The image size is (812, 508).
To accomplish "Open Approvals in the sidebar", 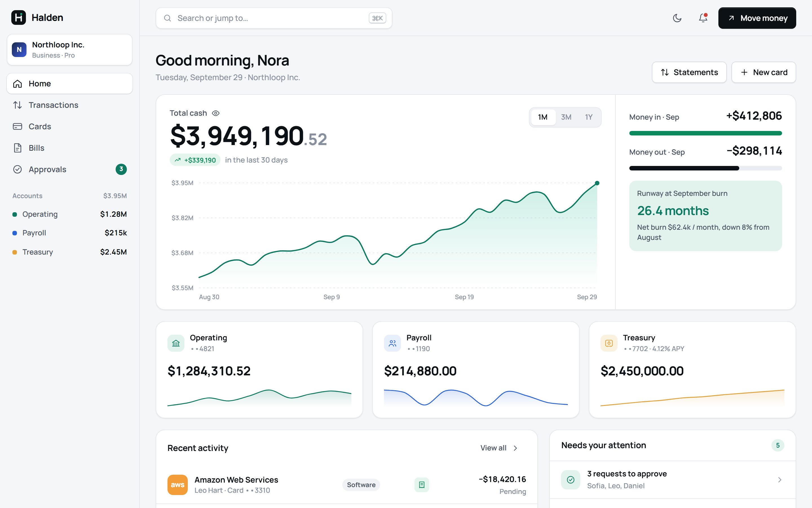I will pyautogui.click(x=69, y=169).
